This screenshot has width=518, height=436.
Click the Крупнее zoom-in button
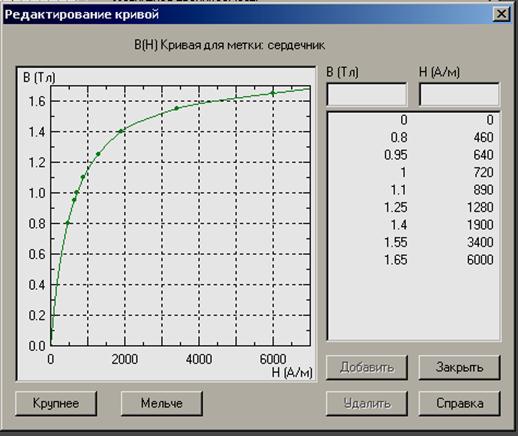pos(56,403)
